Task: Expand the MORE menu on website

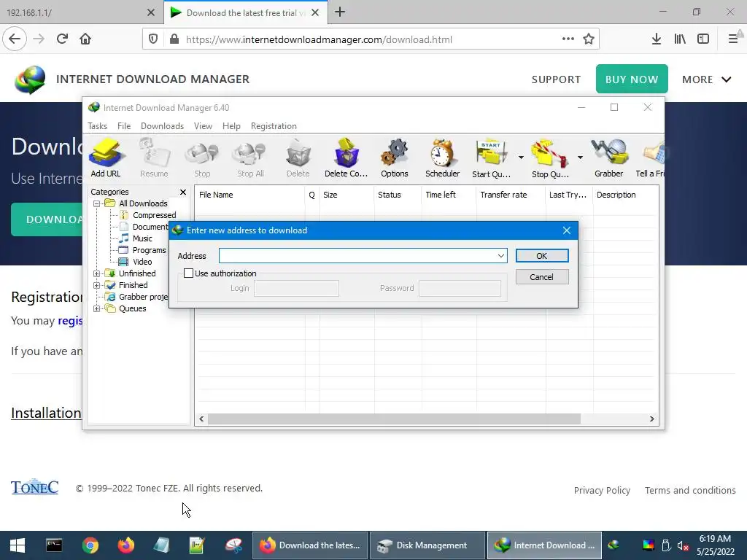Action: click(x=706, y=79)
